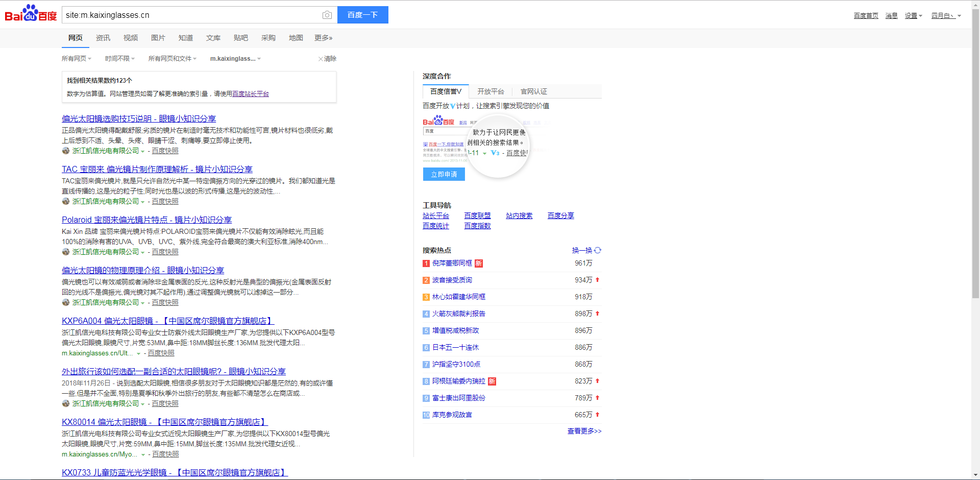The width and height of the screenshot is (980, 480).
Task: Click the 新 badge beside 倪萍董卿同框
Action: pos(478,263)
